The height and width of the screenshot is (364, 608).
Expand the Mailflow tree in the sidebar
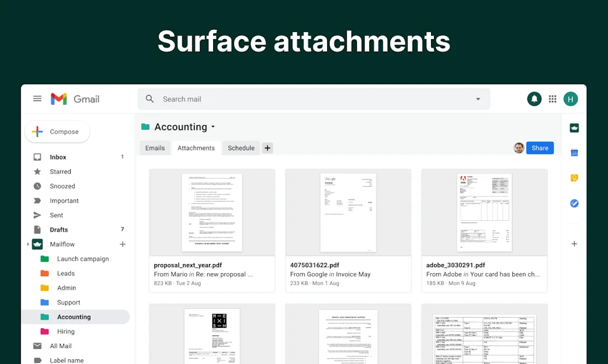point(28,244)
